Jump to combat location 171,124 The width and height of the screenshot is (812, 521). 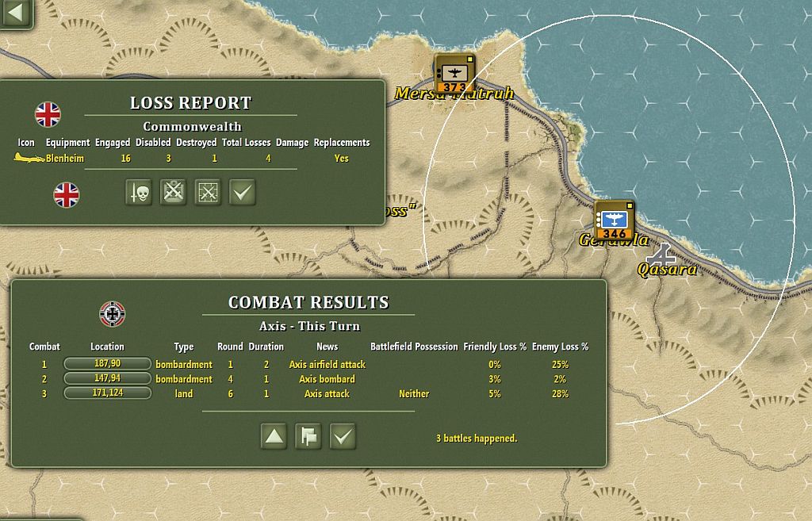107,393
